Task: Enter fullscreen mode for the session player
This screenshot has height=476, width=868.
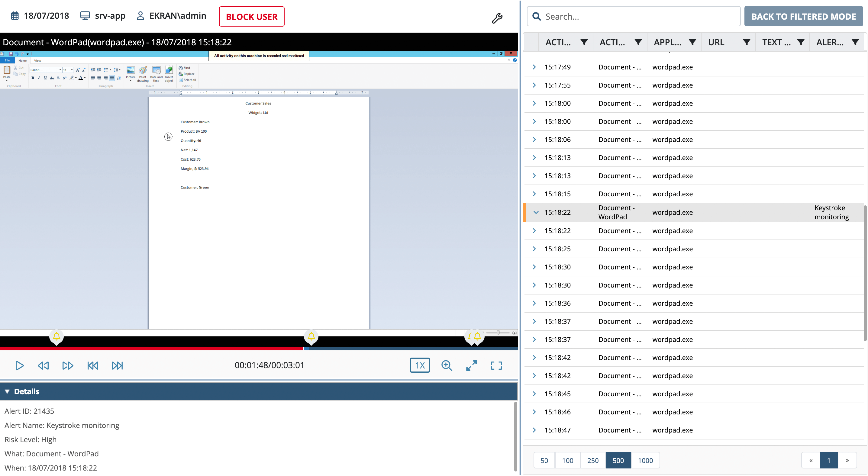Action: click(x=496, y=365)
